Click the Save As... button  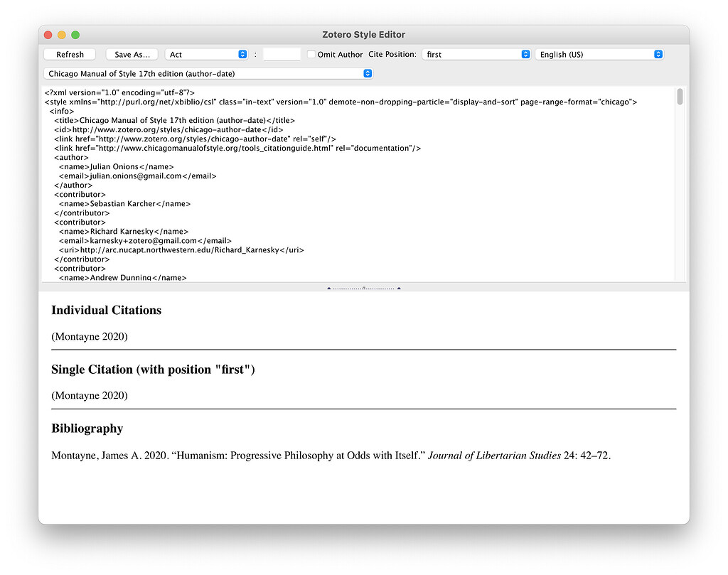[x=131, y=53]
